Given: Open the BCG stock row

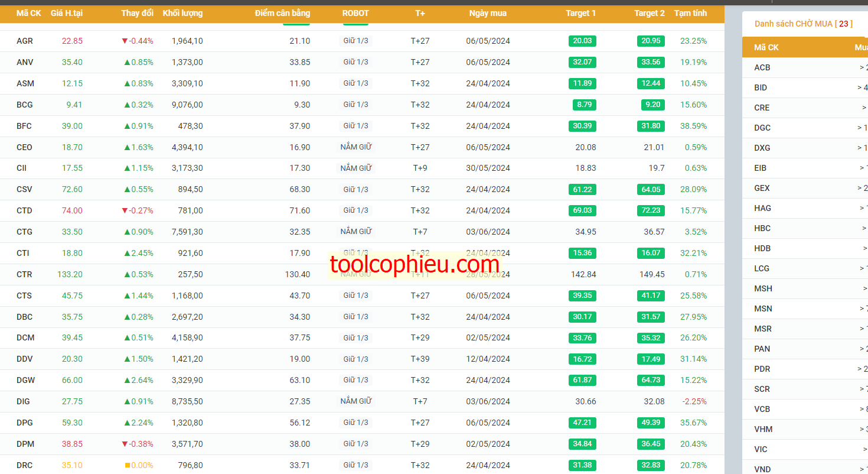Looking at the screenshot, I should [362, 105].
